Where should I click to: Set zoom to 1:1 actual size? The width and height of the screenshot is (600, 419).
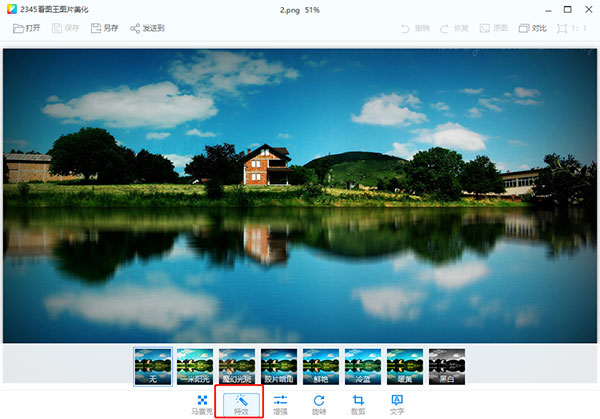click(x=572, y=28)
